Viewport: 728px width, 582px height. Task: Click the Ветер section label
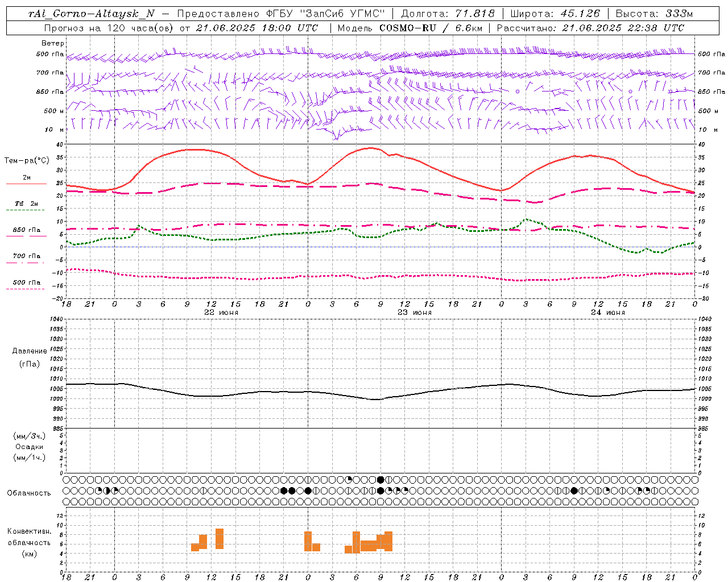(53, 43)
